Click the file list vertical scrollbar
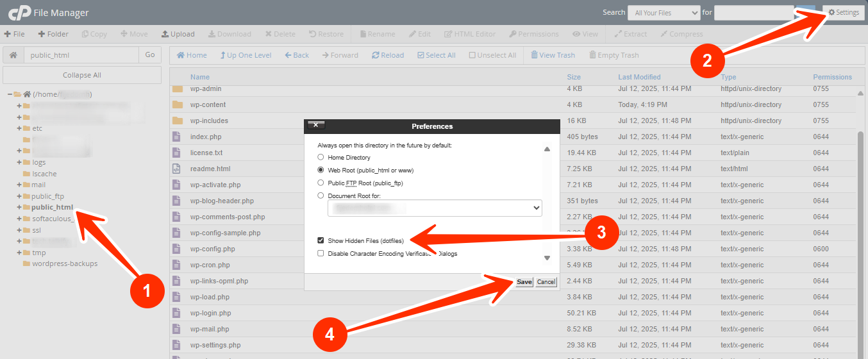Image resolution: width=868 pixels, height=359 pixels. [861, 244]
